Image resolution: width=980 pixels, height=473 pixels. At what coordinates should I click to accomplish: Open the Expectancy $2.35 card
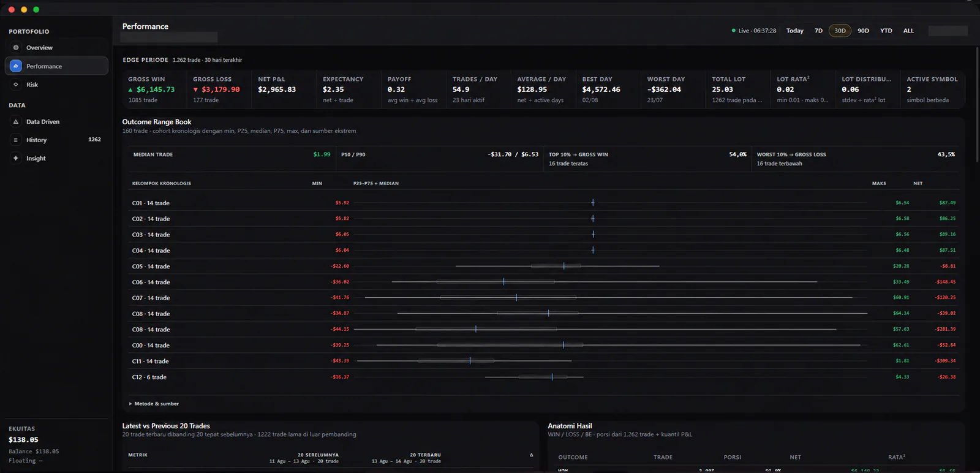(349, 89)
